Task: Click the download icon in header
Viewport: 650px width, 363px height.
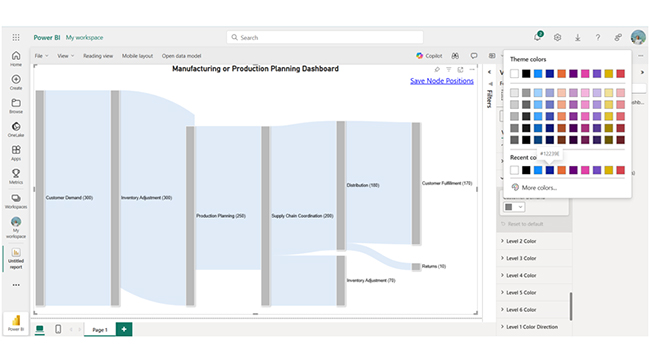Action: tap(577, 38)
